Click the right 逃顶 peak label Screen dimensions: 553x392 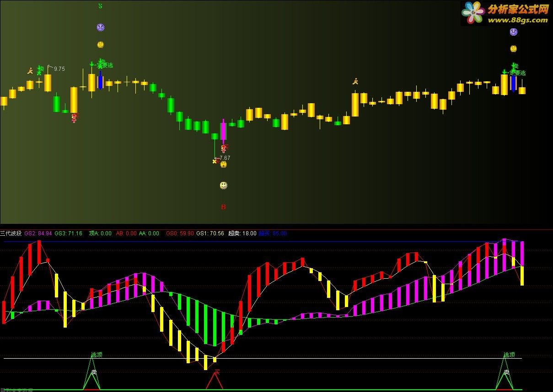(510, 355)
